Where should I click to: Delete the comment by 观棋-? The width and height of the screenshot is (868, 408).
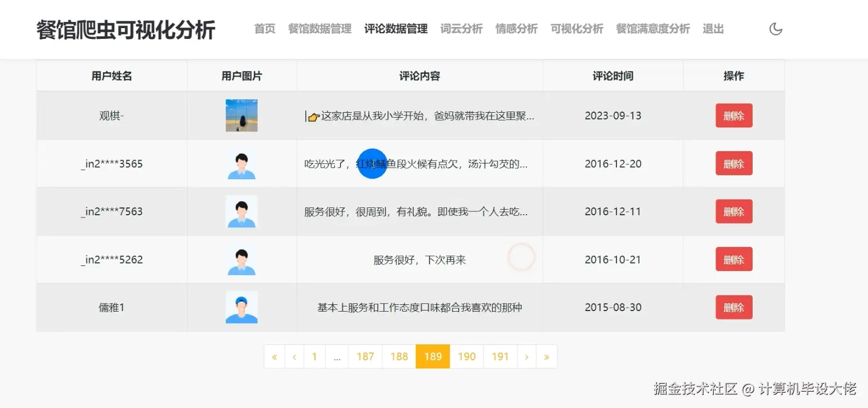tap(733, 116)
